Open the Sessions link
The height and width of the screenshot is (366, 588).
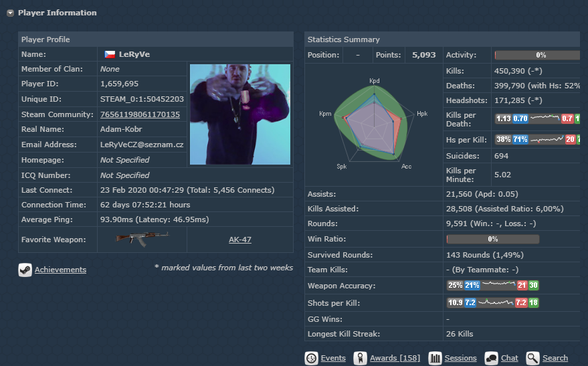[x=460, y=358]
